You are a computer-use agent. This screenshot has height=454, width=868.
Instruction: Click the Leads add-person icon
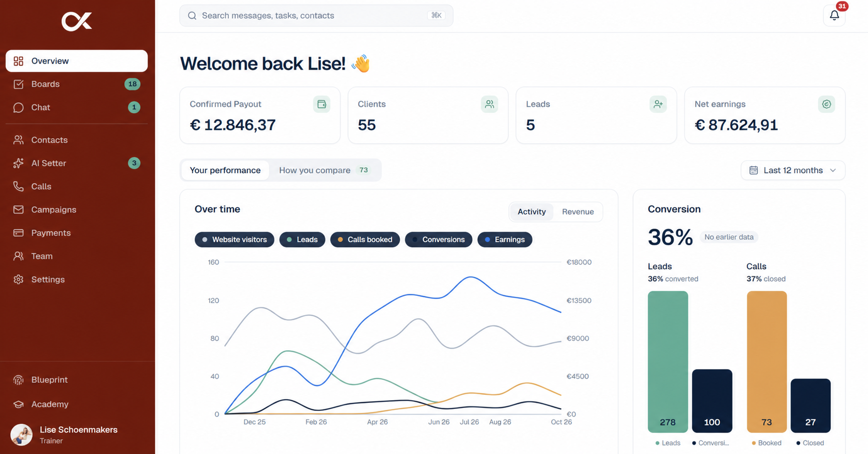pyautogui.click(x=658, y=104)
